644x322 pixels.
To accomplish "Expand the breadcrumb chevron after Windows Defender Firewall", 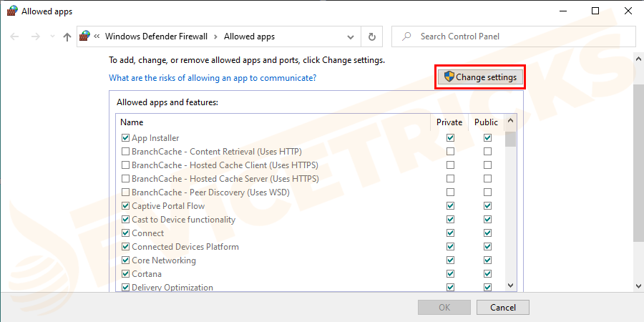I will click(215, 36).
